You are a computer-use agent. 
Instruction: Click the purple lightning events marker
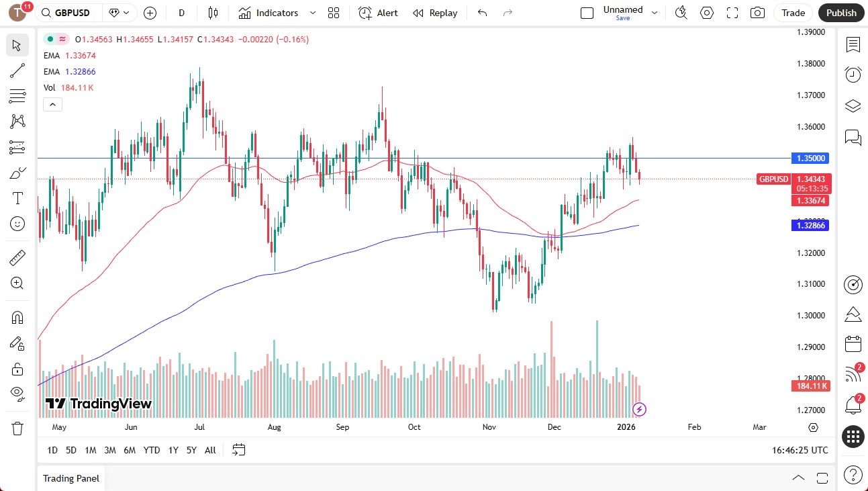coord(640,409)
